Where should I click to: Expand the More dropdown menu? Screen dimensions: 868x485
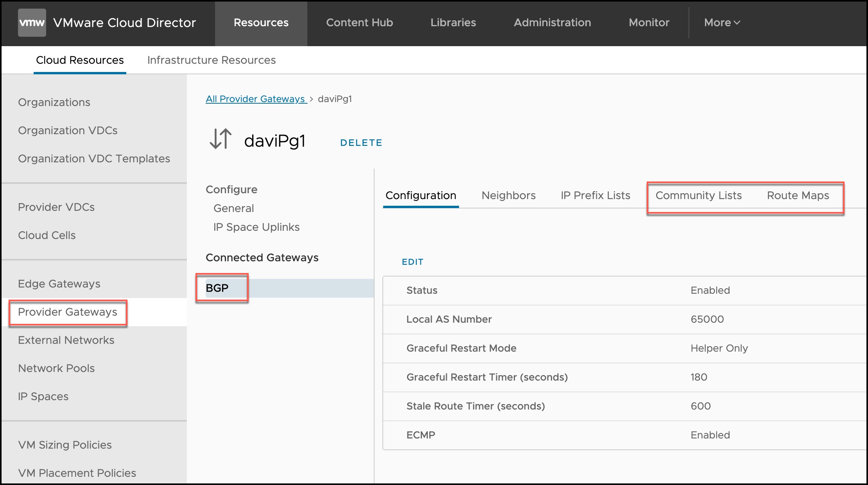pos(722,23)
